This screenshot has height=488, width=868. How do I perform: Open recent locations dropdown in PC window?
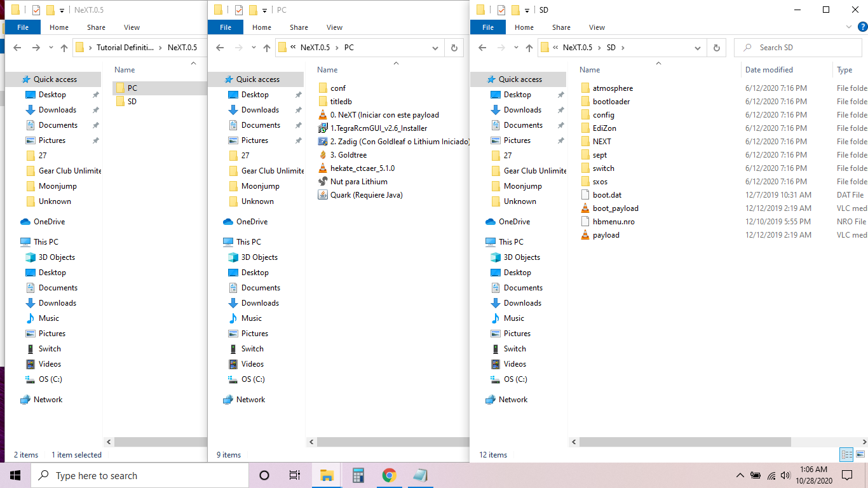(254, 48)
